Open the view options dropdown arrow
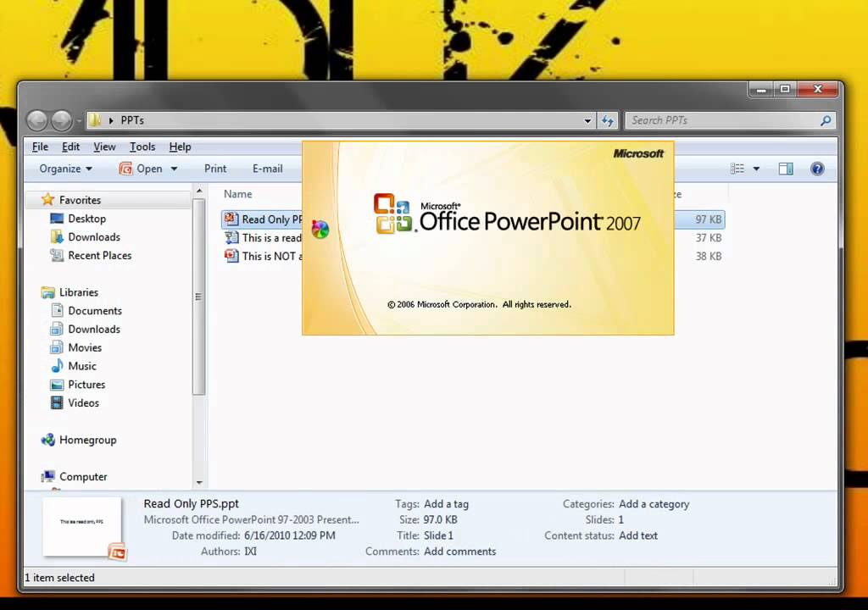868x610 pixels. [756, 169]
